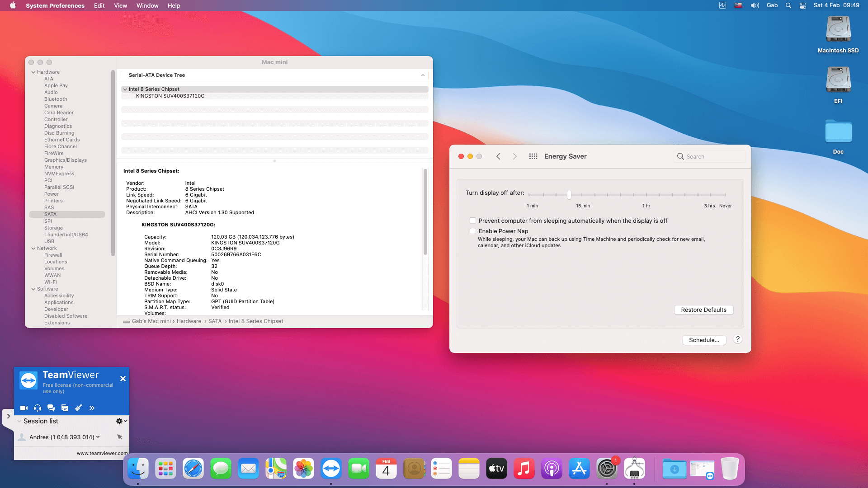Open the Window menu
The image size is (868, 488).
tap(147, 5)
